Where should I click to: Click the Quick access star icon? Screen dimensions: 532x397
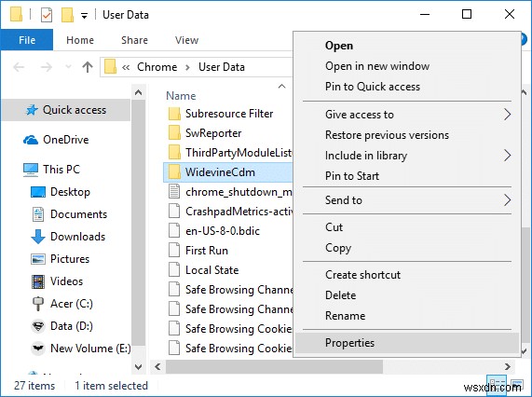[32, 110]
